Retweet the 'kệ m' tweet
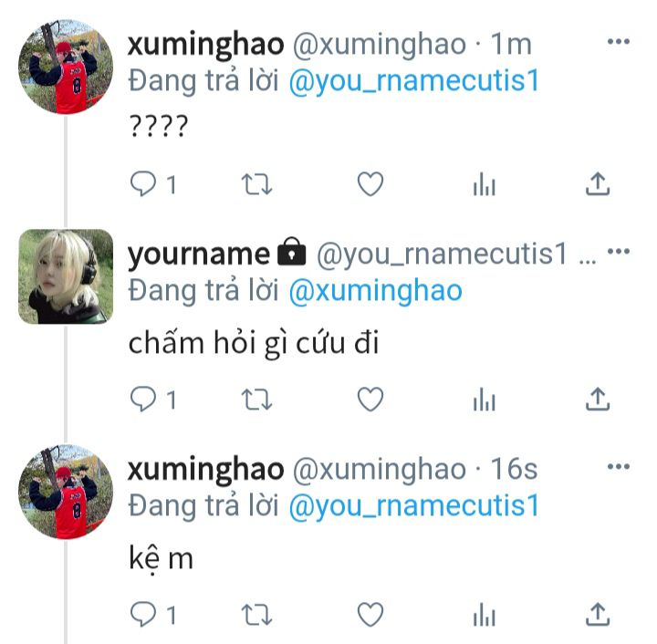This screenshot has height=644, width=657. (256, 615)
